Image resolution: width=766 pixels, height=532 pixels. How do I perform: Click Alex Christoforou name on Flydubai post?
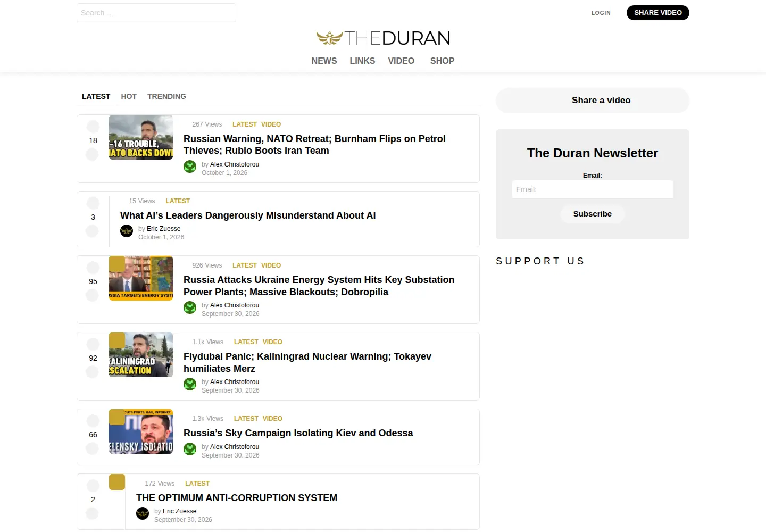[235, 382]
